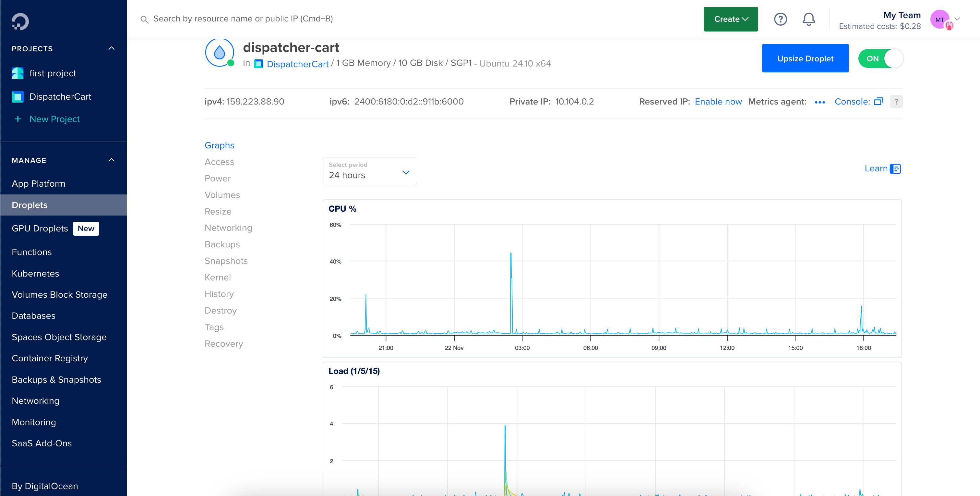This screenshot has height=496, width=980.
Task: Click the Upsize Droplet button
Action: point(805,58)
